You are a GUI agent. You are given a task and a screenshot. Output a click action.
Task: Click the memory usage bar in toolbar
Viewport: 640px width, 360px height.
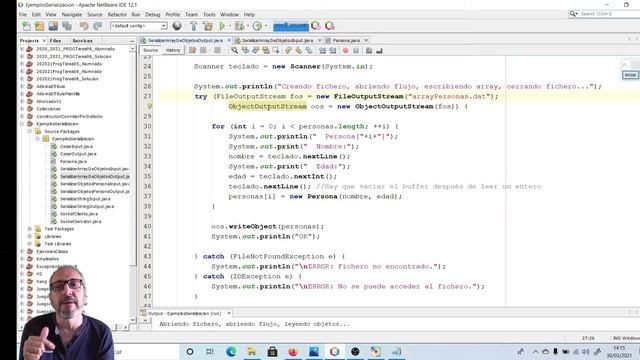291,26
